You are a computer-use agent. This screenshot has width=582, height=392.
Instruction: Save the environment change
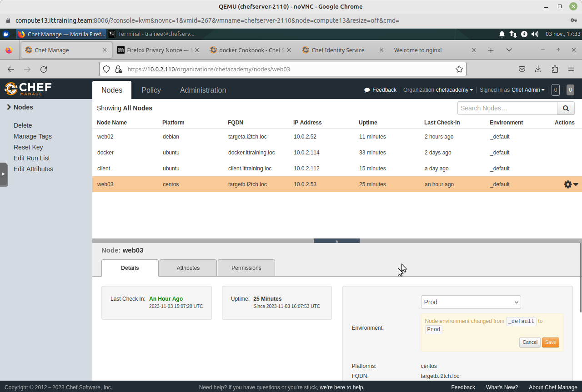coord(551,342)
